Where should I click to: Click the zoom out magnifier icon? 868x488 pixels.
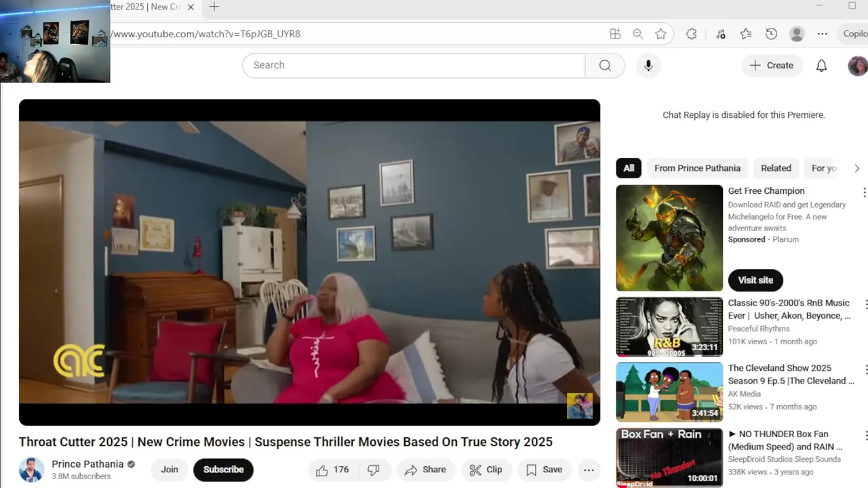(637, 34)
